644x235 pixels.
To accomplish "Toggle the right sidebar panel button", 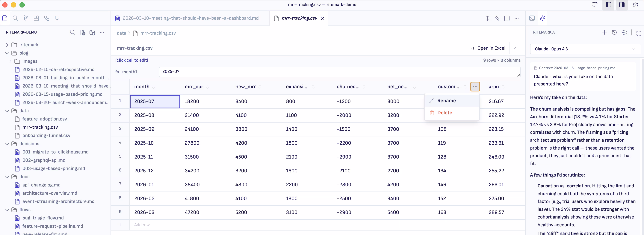I will (x=622, y=5).
